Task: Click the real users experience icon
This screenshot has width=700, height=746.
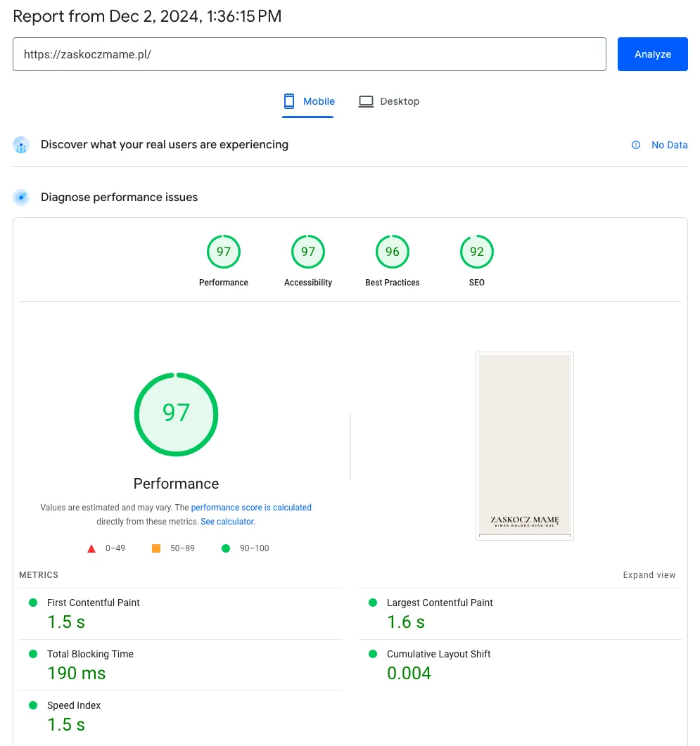Action: (x=21, y=145)
